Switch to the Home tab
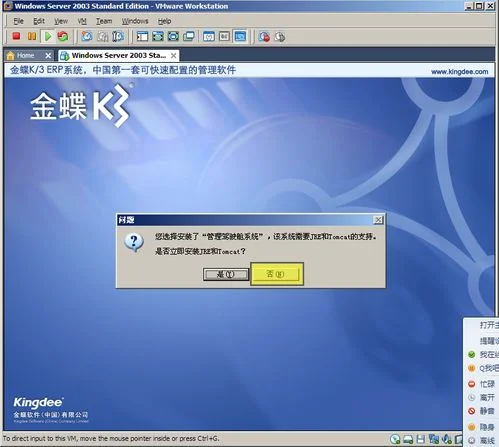 29,55
